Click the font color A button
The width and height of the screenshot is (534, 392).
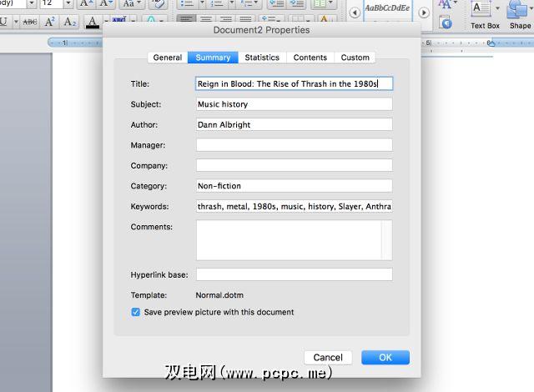(92, 22)
